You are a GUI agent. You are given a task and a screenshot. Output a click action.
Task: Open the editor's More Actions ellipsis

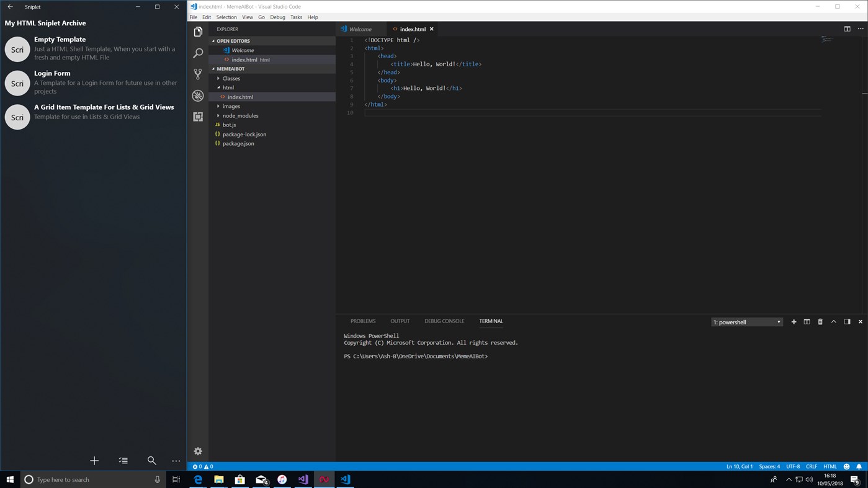pyautogui.click(x=861, y=29)
